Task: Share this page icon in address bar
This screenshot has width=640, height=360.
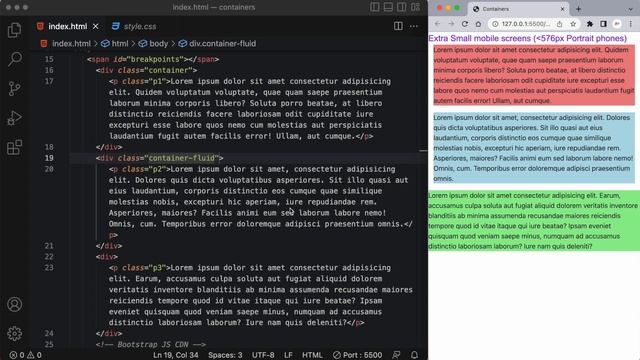Action: pos(560,24)
